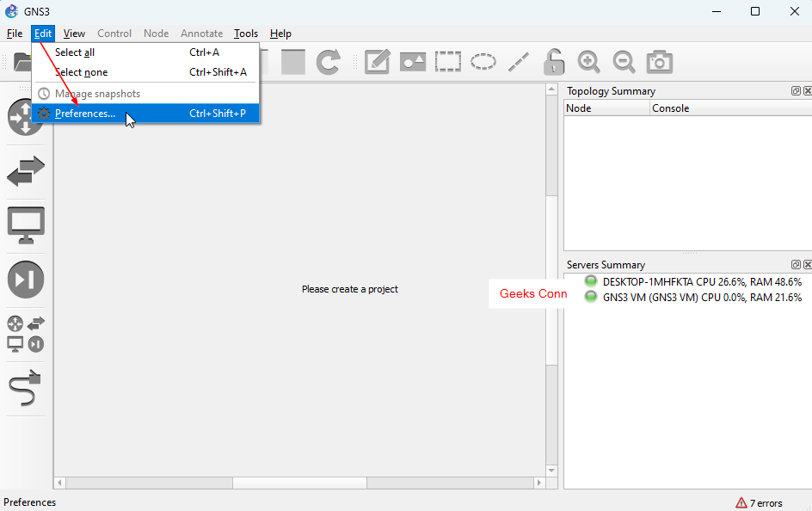Choose Select all in Edit menu
The image size is (812, 511).
click(x=75, y=52)
